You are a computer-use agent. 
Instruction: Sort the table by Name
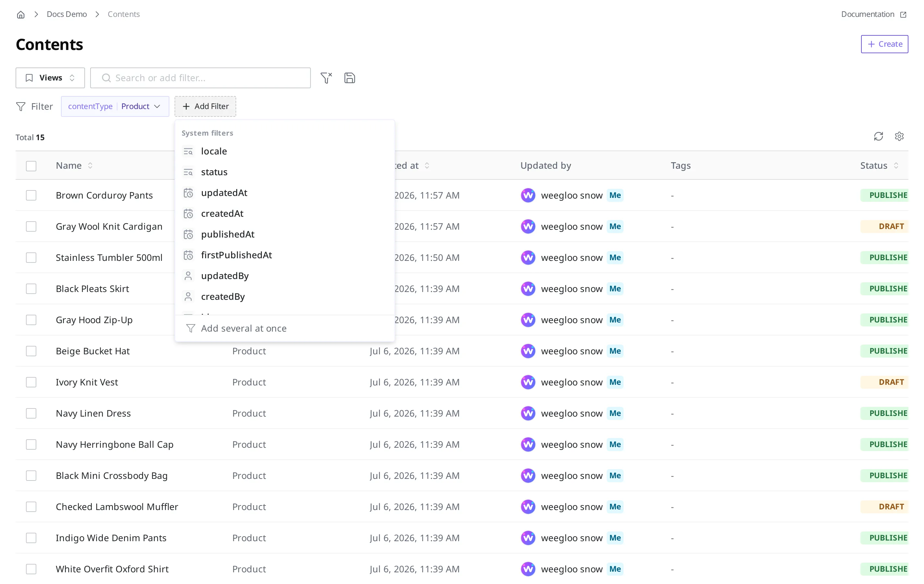point(74,165)
